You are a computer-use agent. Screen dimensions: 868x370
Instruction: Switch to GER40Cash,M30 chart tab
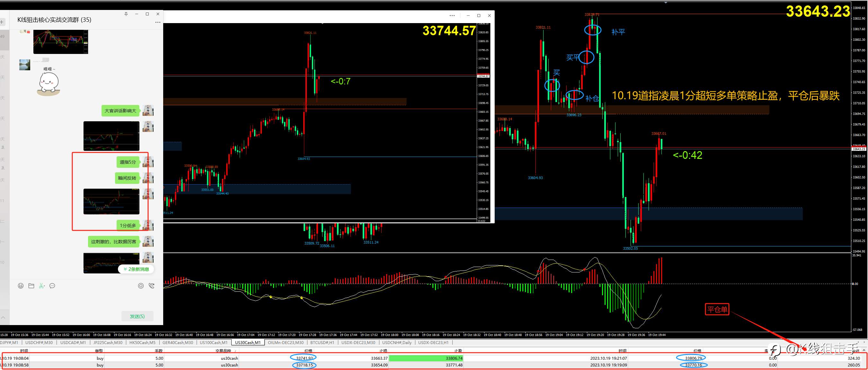[x=178, y=343]
